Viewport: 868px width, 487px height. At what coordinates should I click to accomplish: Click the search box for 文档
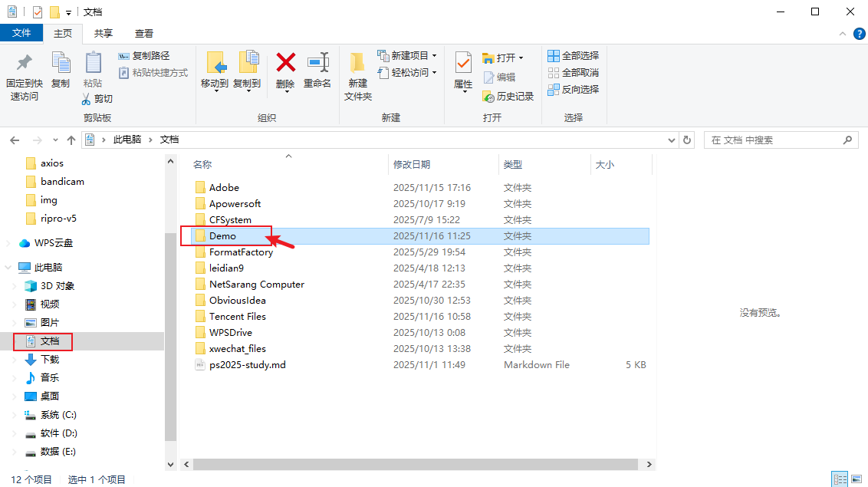coord(774,140)
